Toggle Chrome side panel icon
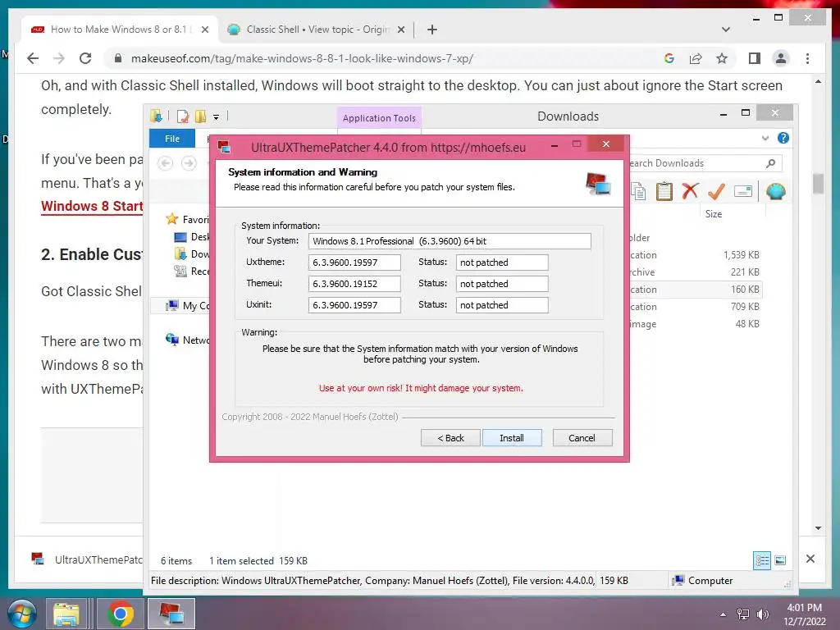The height and width of the screenshot is (630, 840). point(755,58)
